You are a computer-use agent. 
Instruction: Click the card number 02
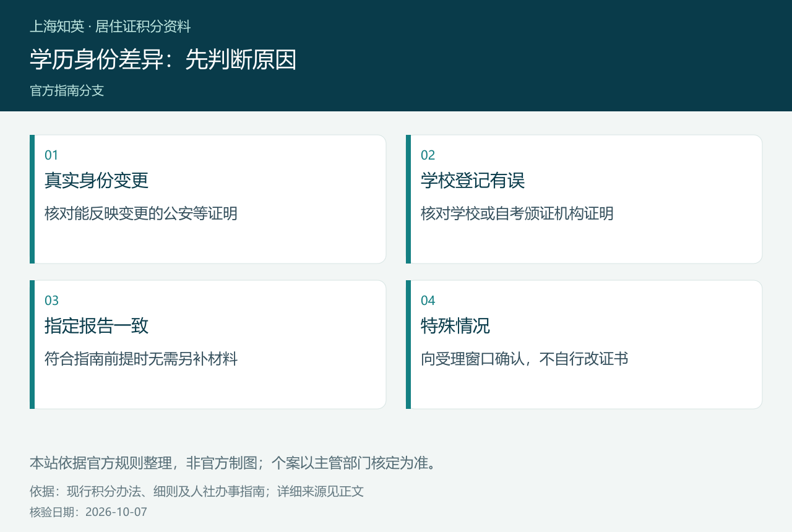(428, 155)
